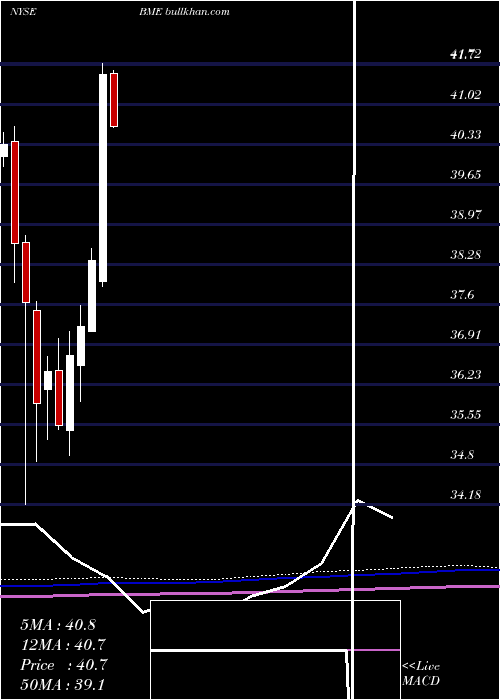Click the 38.97 price level label
Screen dimensions: 500x700
[466, 215]
